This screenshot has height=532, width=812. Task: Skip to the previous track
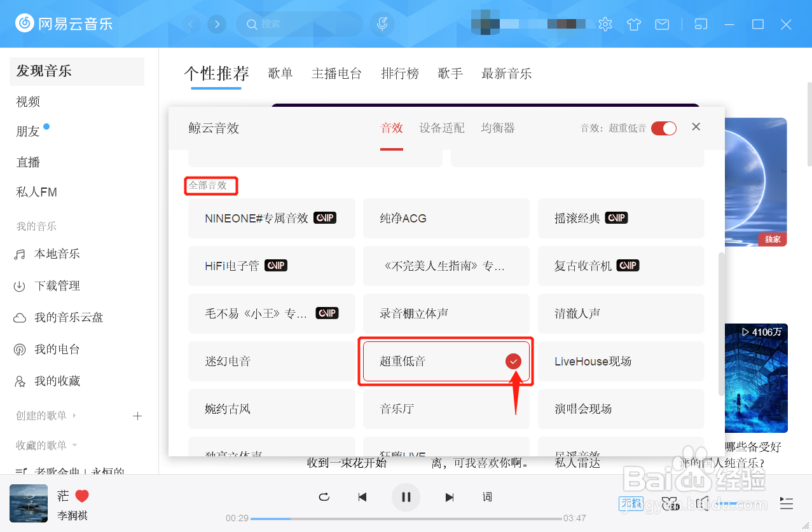click(362, 497)
